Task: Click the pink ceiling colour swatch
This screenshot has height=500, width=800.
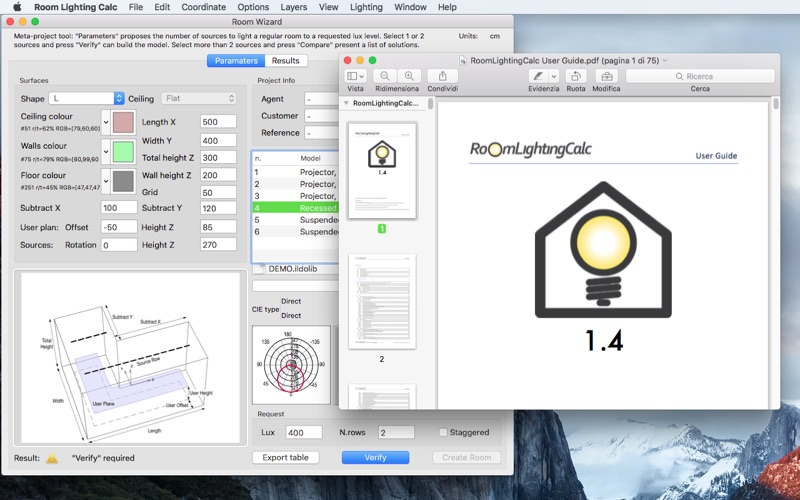Action: (123, 122)
